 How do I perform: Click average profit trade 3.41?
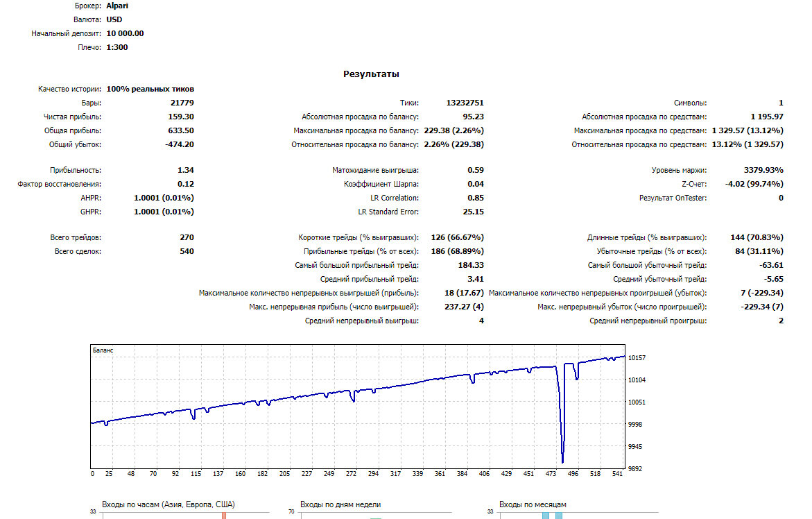476,279
